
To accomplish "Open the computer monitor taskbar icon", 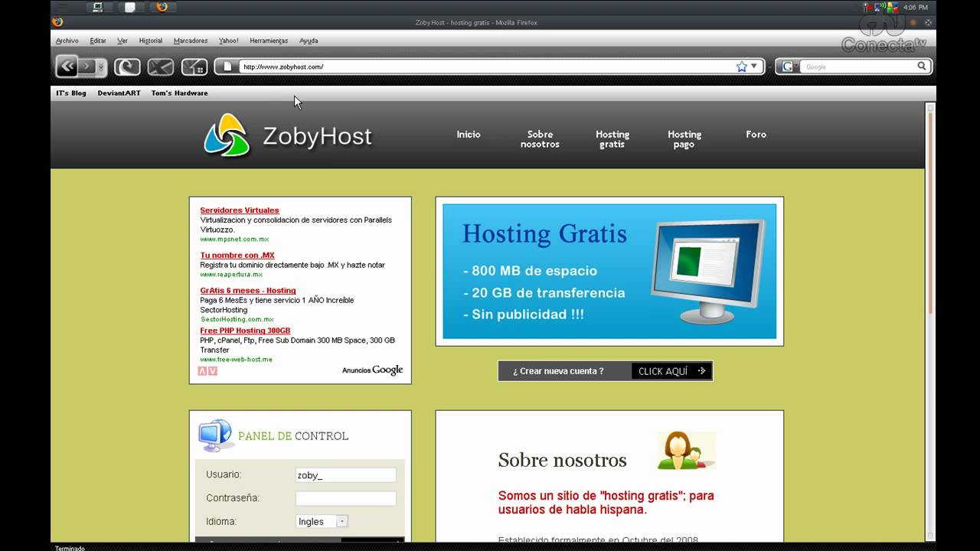I will tap(97, 7).
